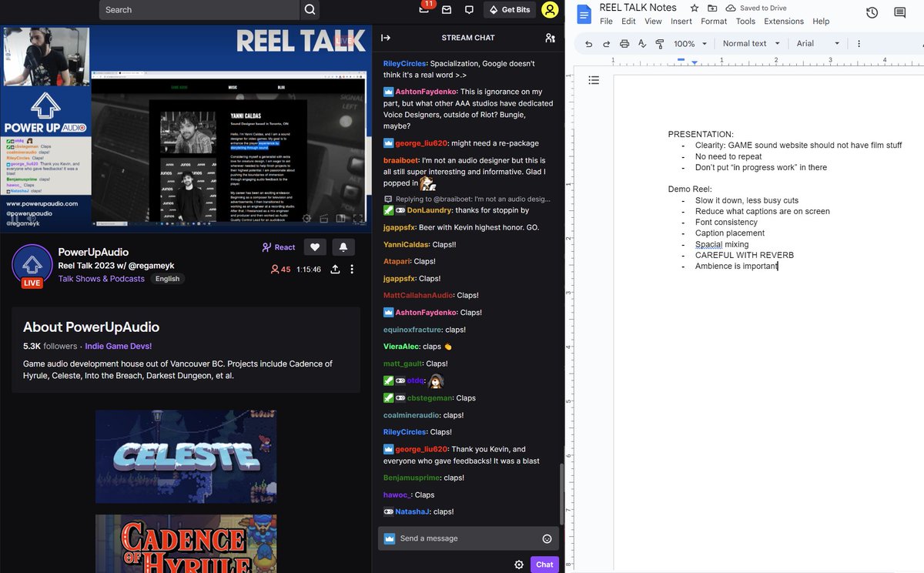
Task: Toggle theatre mode on the player
Action: click(x=340, y=219)
